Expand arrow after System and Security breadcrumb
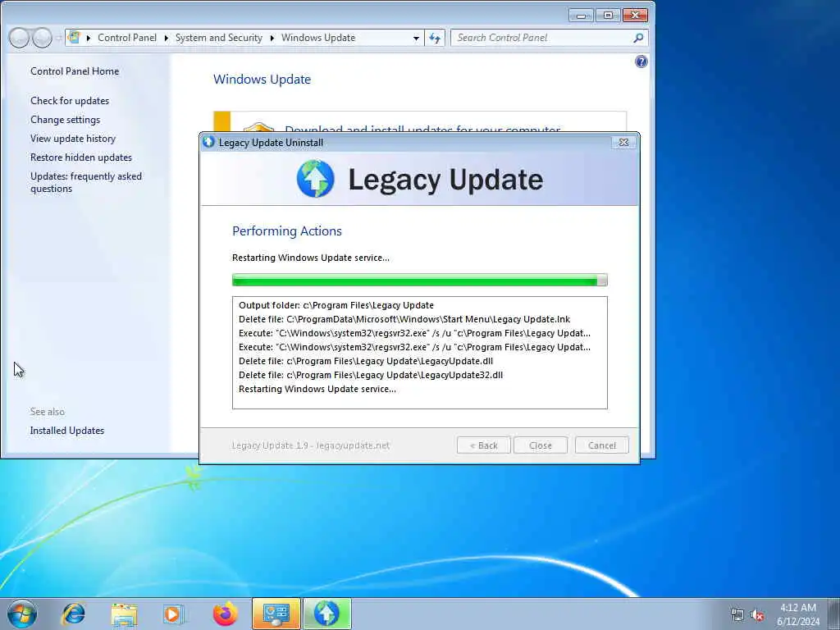 coord(272,38)
